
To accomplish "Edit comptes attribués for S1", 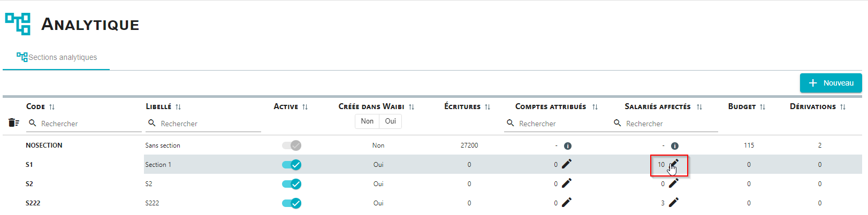I will (567, 164).
